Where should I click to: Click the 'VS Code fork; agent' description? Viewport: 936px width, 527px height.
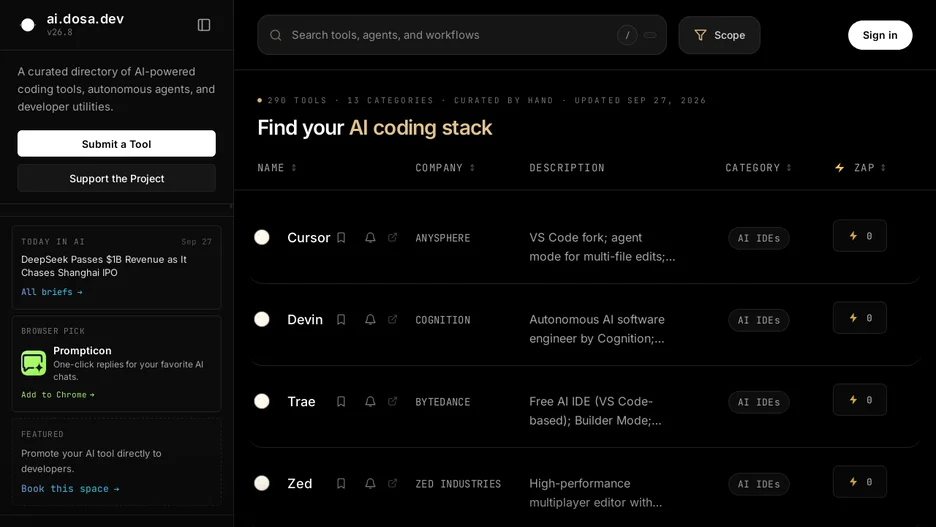602,246
